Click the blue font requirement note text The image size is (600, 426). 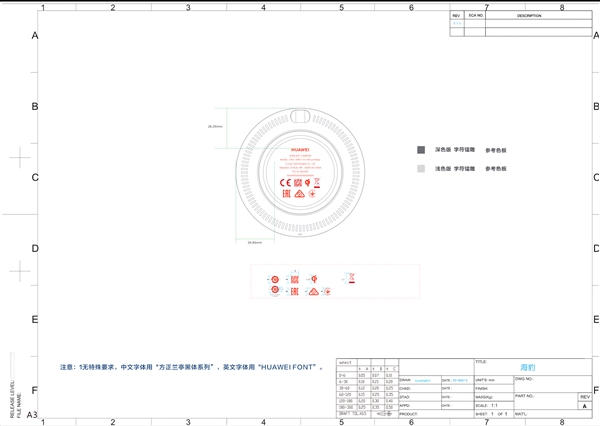point(192,367)
